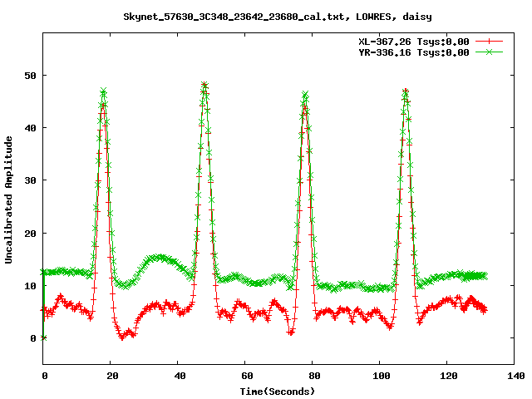Click x-axis tick label 80

[x=314, y=376]
